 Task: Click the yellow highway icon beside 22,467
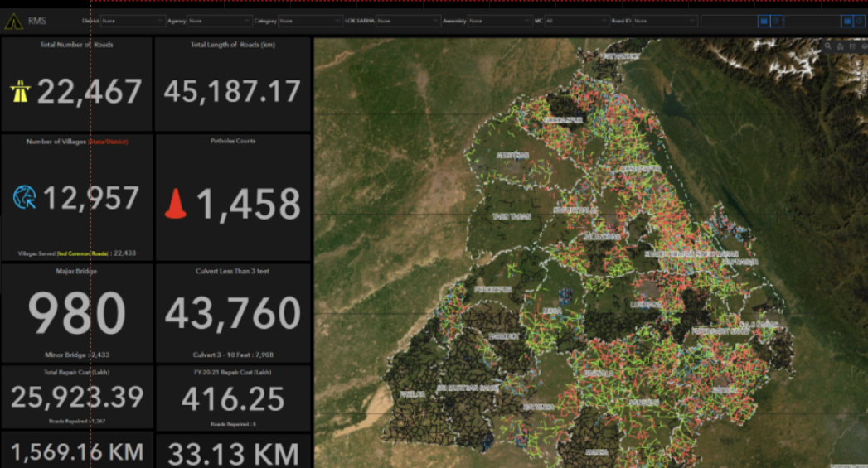[20, 91]
